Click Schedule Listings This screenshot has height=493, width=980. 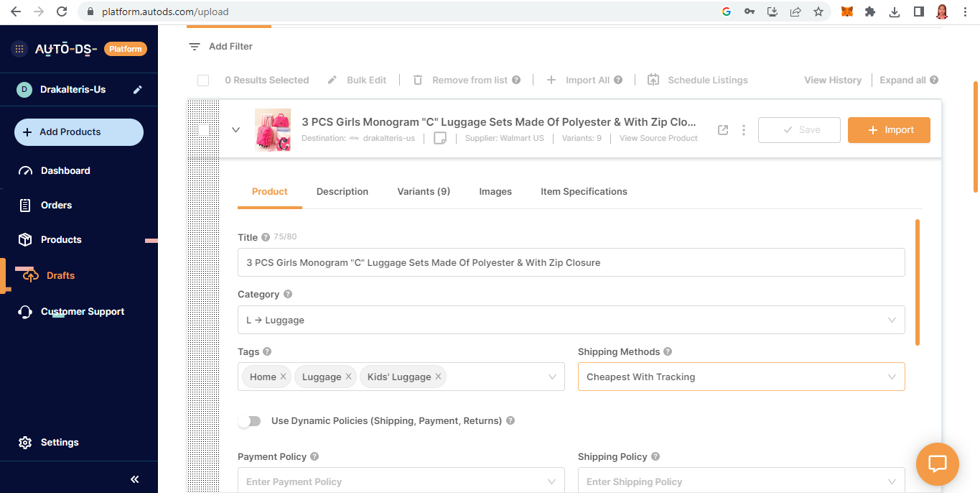coord(698,80)
